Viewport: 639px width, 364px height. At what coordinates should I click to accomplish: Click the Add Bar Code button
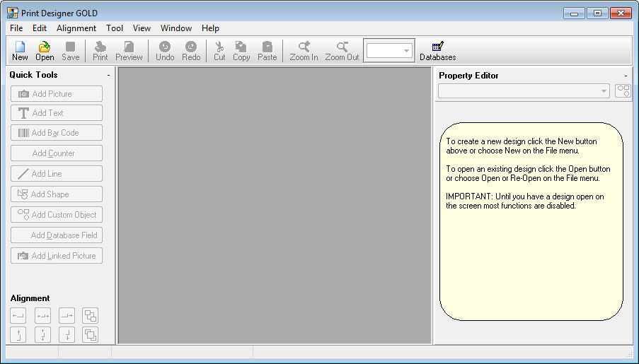pyautogui.click(x=57, y=133)
